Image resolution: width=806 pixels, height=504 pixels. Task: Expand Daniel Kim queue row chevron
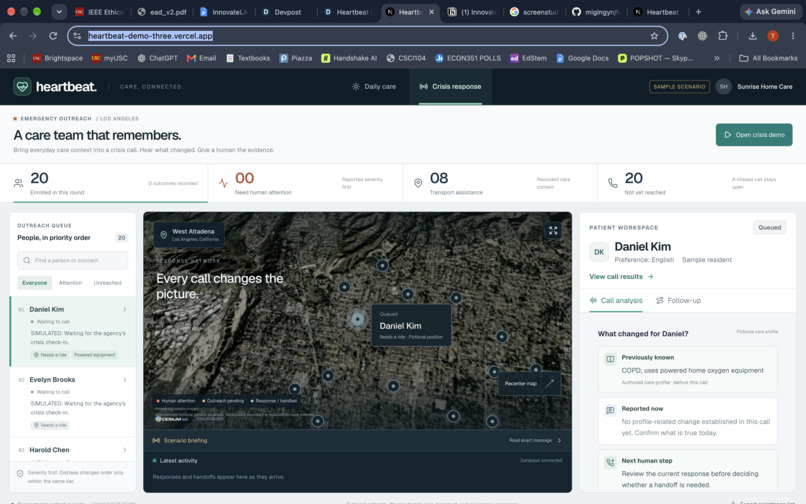click(x=124, y=309)
